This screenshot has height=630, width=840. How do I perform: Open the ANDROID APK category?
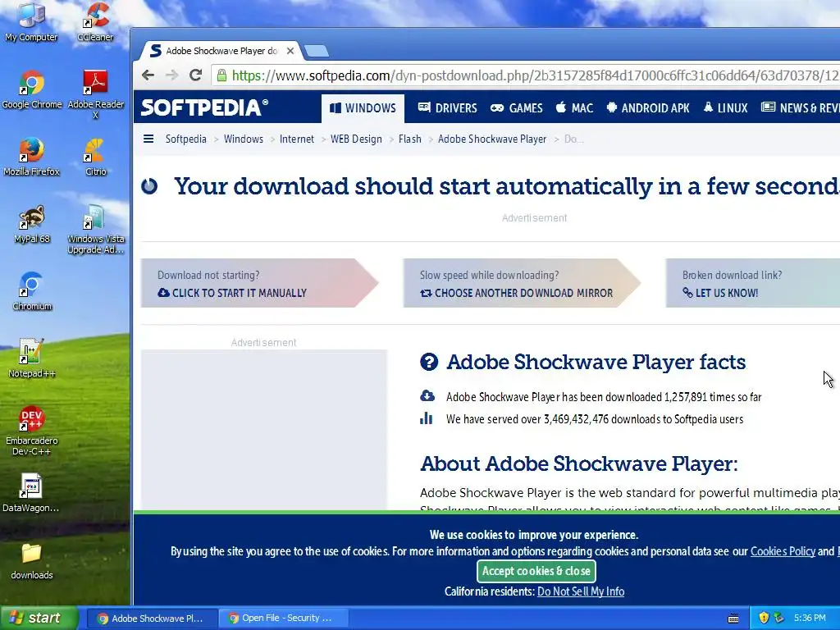coord(648,108)
